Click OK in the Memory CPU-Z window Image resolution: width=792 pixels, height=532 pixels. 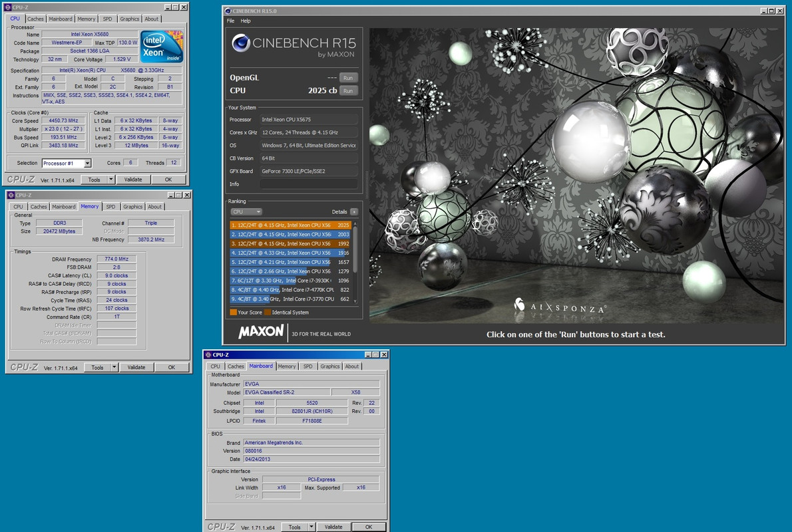[172, 368]
